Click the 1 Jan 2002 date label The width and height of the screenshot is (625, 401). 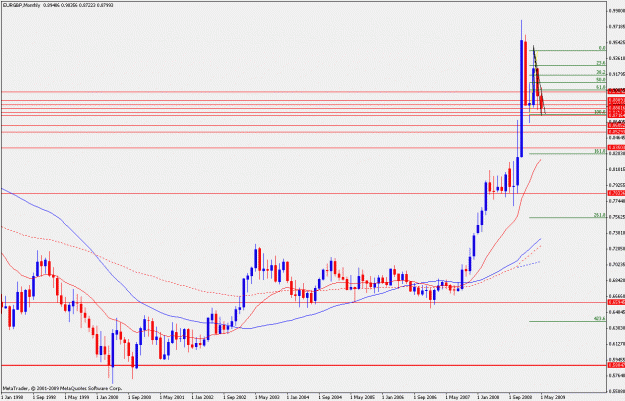click(202, 397)
